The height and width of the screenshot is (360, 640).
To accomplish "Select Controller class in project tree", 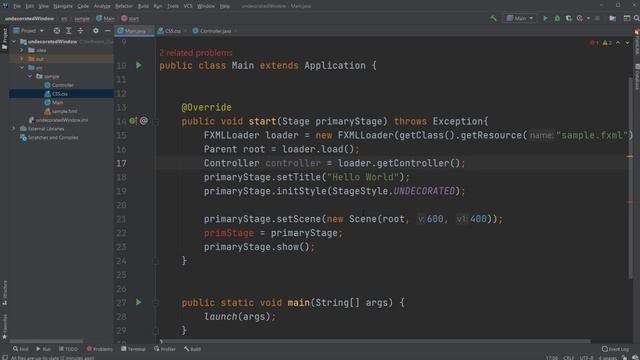I will pyautogui.click(x=59, y=85).
